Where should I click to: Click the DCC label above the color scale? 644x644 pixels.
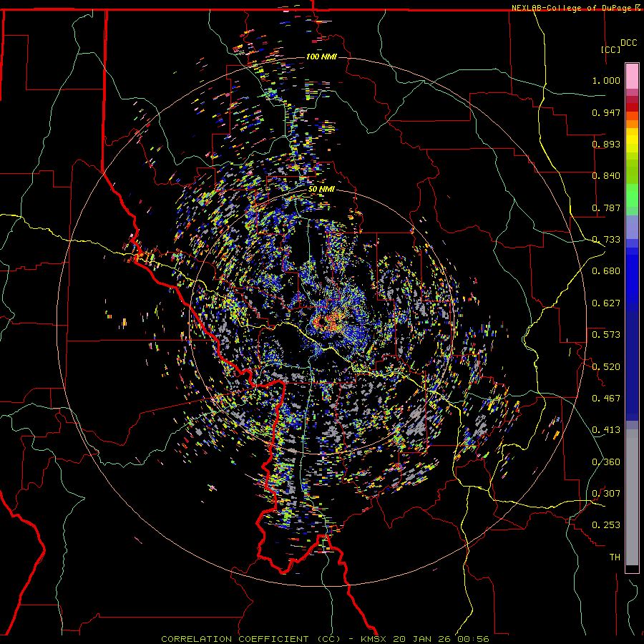[x=628, y=43]
